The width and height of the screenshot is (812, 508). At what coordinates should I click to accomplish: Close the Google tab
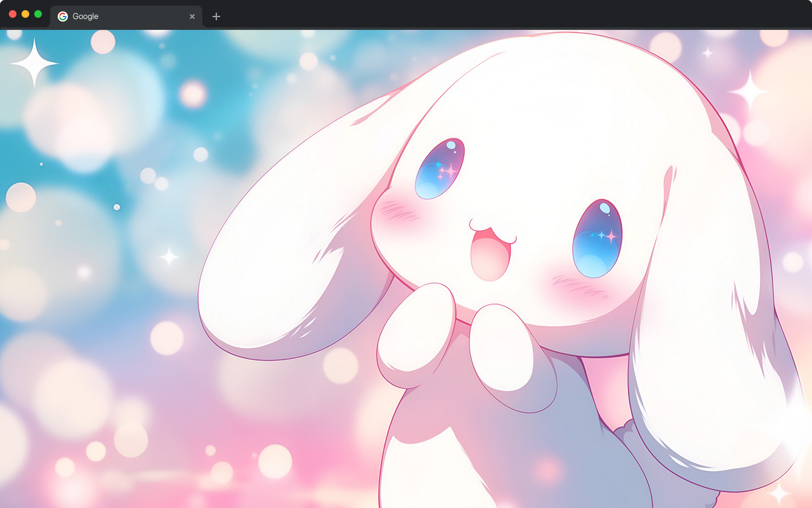tap(192, 17)
